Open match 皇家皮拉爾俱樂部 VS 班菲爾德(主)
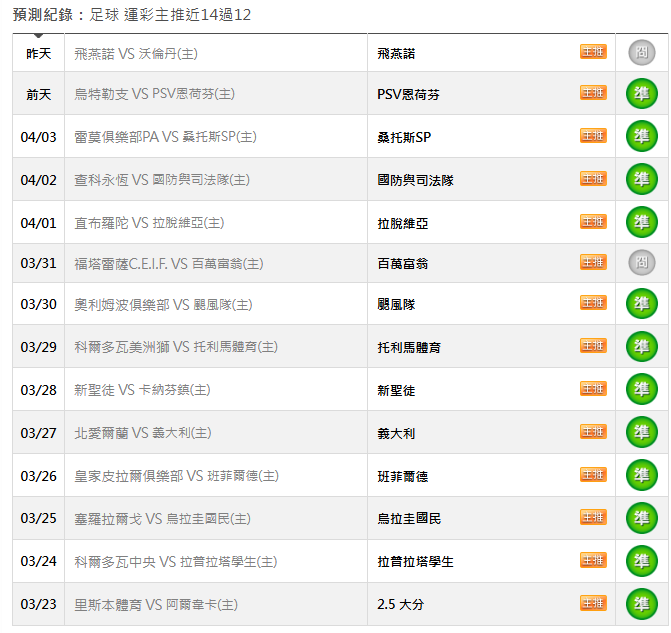The image size is (671, 633). pyautogui.click(x=176, y=476)
